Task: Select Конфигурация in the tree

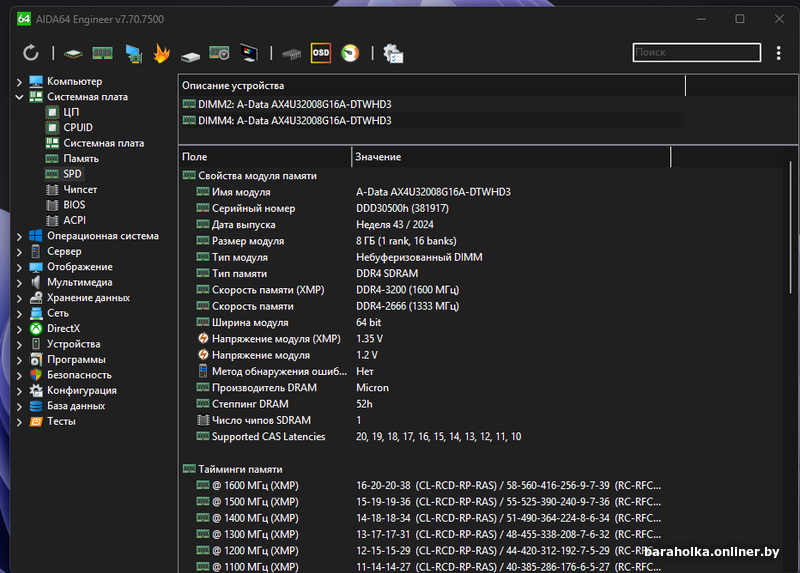Action: click(82, 390)
